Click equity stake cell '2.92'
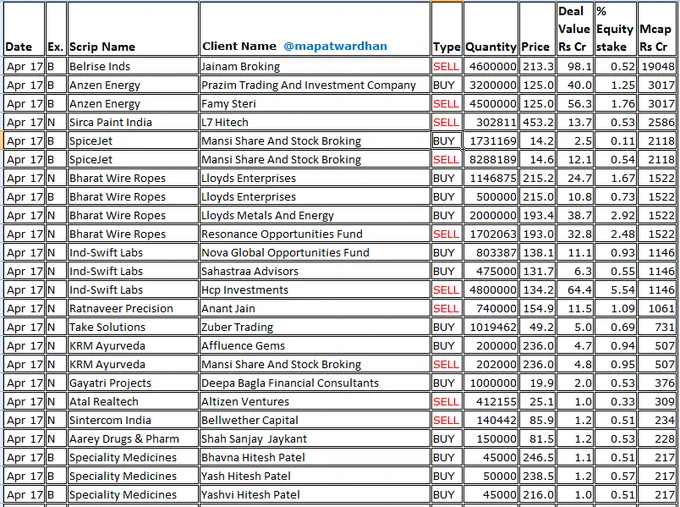 point(615,216)
